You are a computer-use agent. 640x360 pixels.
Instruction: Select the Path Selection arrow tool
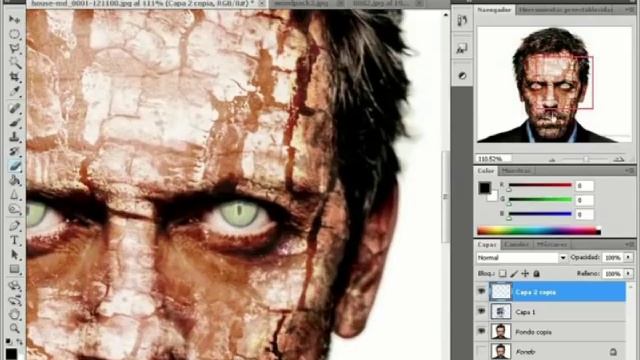[x=14, y=255]
